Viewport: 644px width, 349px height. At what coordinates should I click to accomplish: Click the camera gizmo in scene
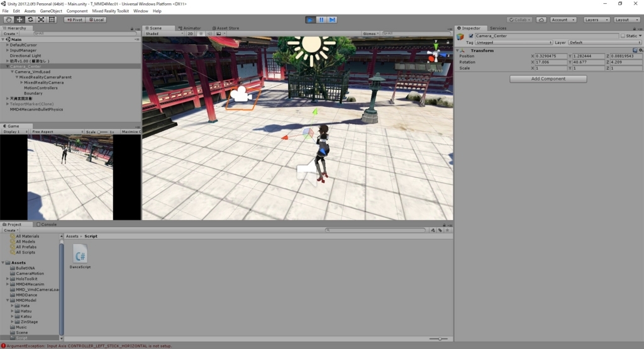[240, 94]
